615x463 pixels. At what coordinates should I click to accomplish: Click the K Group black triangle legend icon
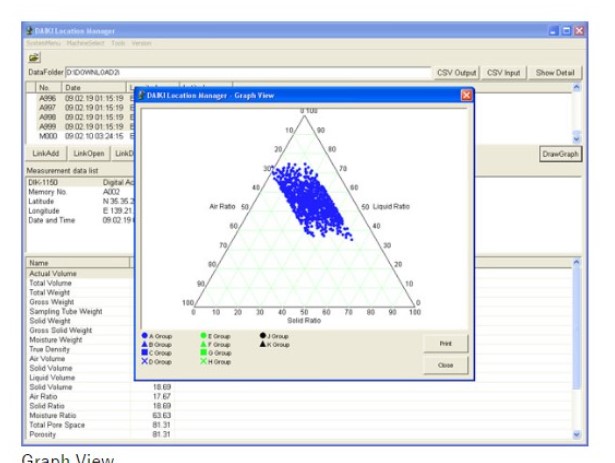coord(263,344)
